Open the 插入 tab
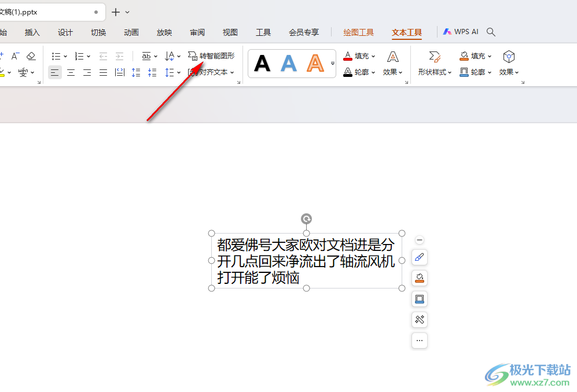This screenshot has width=577, height=392. click(32, 32)
